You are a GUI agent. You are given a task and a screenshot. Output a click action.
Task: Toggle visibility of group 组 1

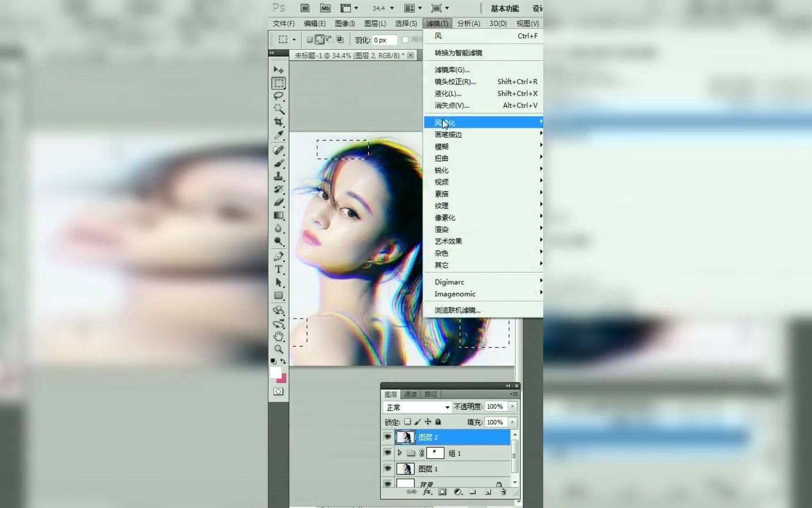[388, 453]
